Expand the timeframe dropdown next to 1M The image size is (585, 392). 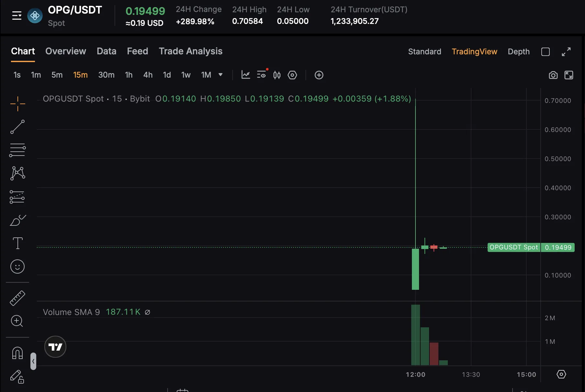[221, 75]
